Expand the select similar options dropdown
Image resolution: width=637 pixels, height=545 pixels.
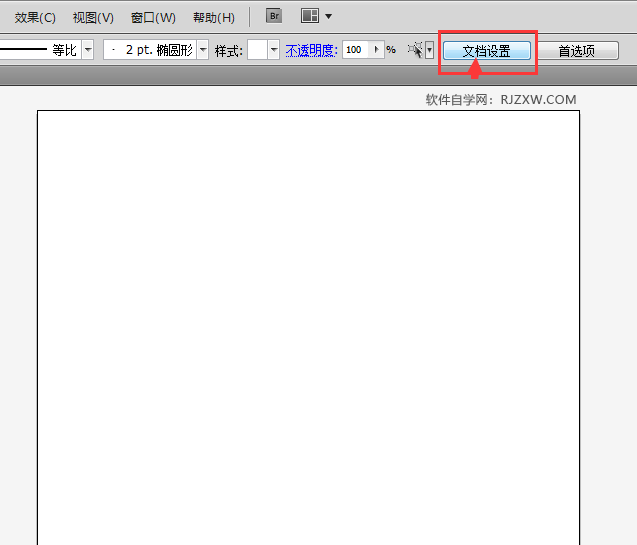click(429, 50)
